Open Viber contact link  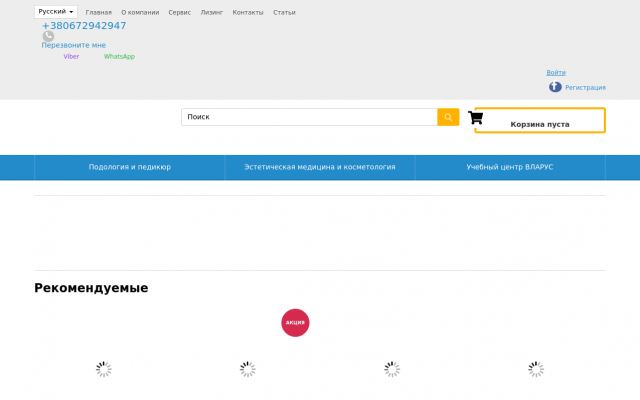pos(71,57)
